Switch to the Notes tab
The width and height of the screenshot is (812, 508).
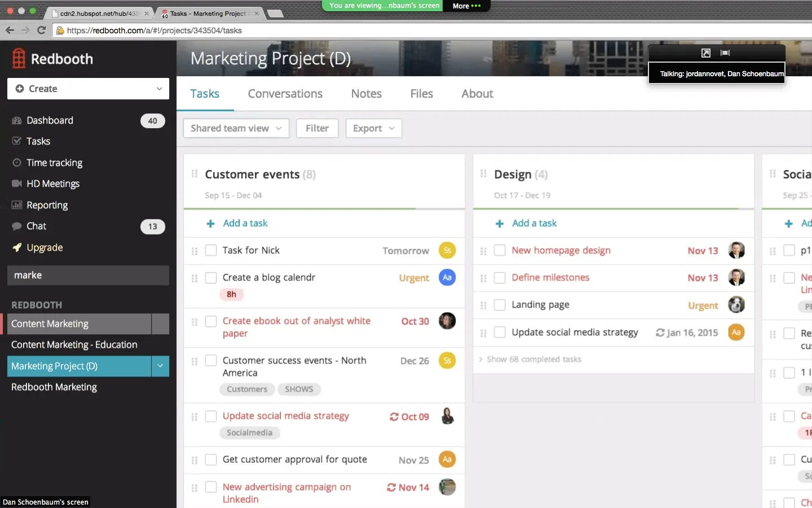click(367, 94)
